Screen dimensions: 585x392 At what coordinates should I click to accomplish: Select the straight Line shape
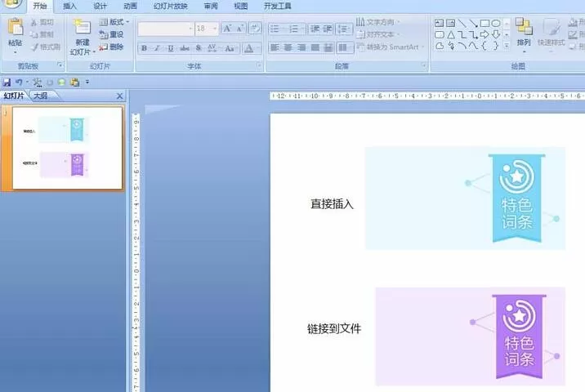(462, 23)
